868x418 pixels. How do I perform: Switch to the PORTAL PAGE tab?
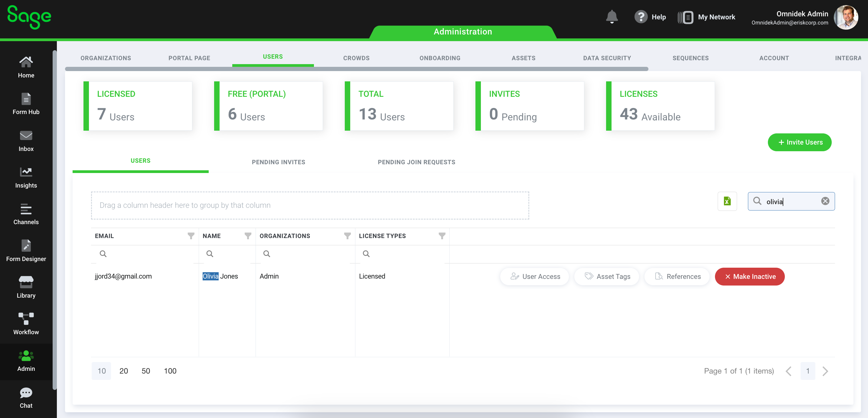[x=189, y=58]
